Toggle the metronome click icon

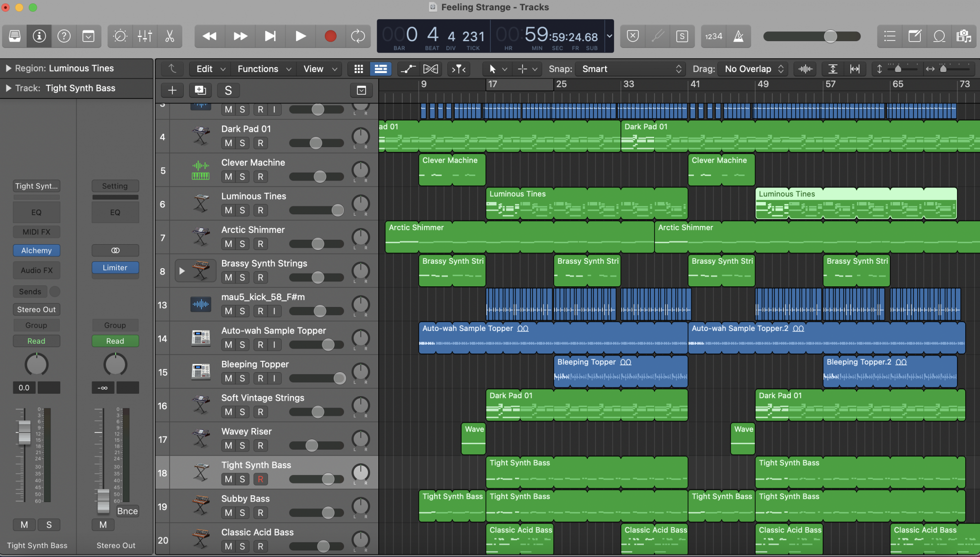click(738, 36)
